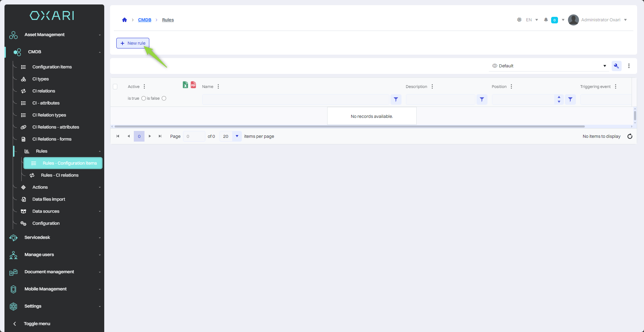Export table to Excel file icon
This screenshot has height=332, width=644.
click(185, 85)
